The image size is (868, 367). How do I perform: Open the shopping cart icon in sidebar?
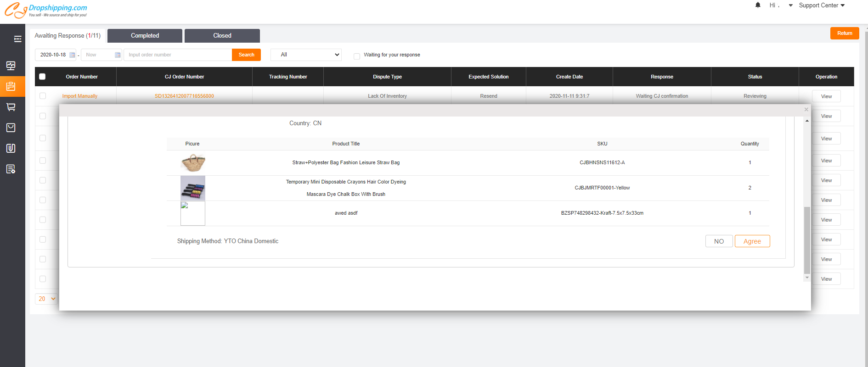click(11, 107)
